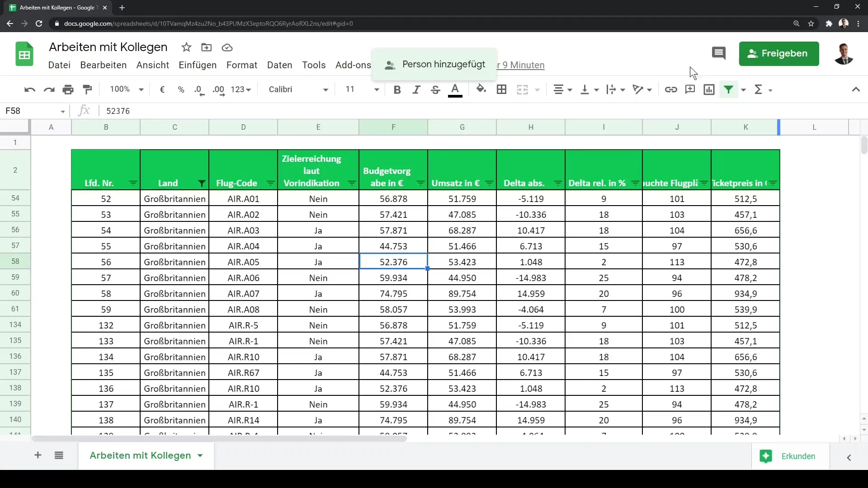Screen dimensions: 868x488
Task: Expand the Calibri font dropdown
Action: (298, 89)
